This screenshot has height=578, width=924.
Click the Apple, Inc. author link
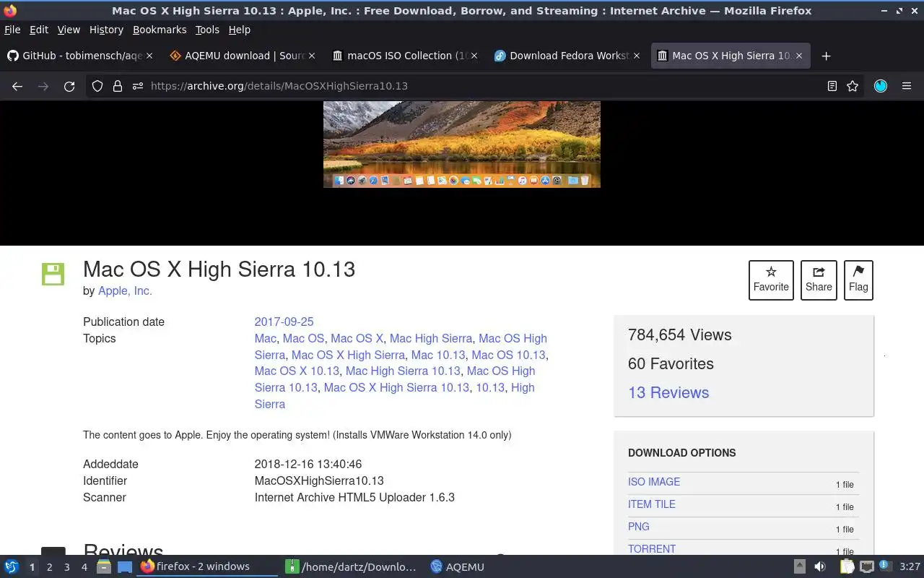125,290
